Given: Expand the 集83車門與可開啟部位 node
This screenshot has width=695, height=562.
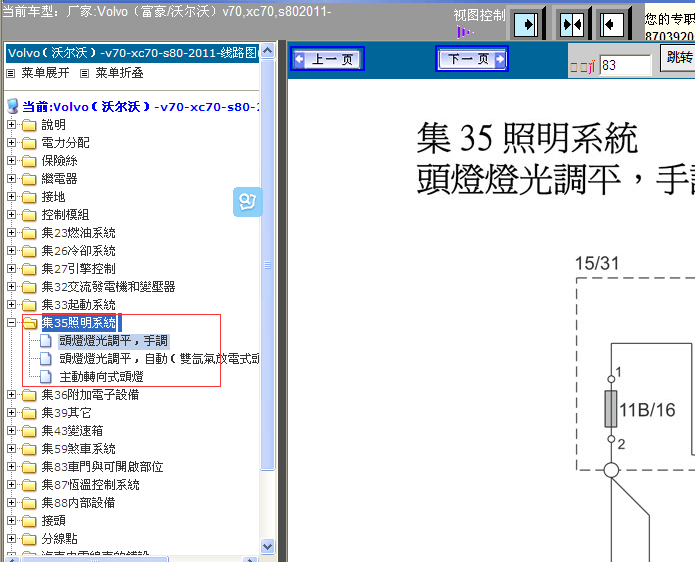Looking at the screenshot, I should 12,467.
